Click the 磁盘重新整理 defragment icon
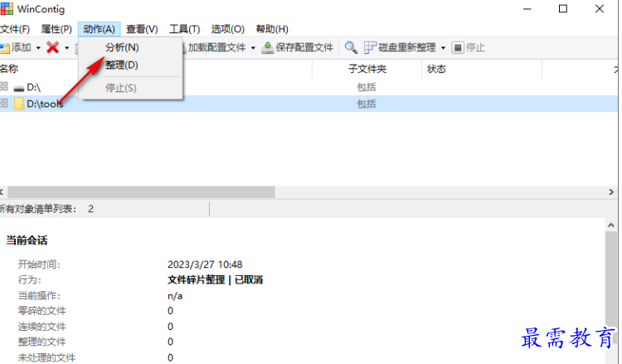 370,47
